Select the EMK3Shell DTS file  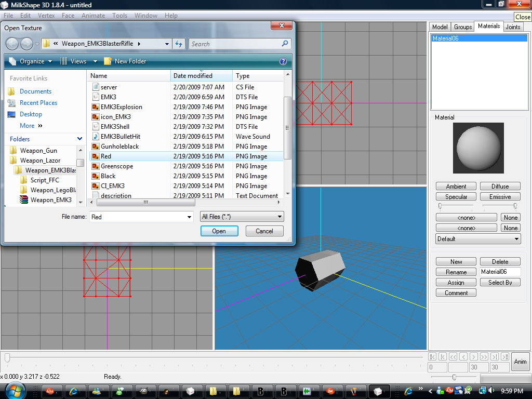click(x=187, y=127)
